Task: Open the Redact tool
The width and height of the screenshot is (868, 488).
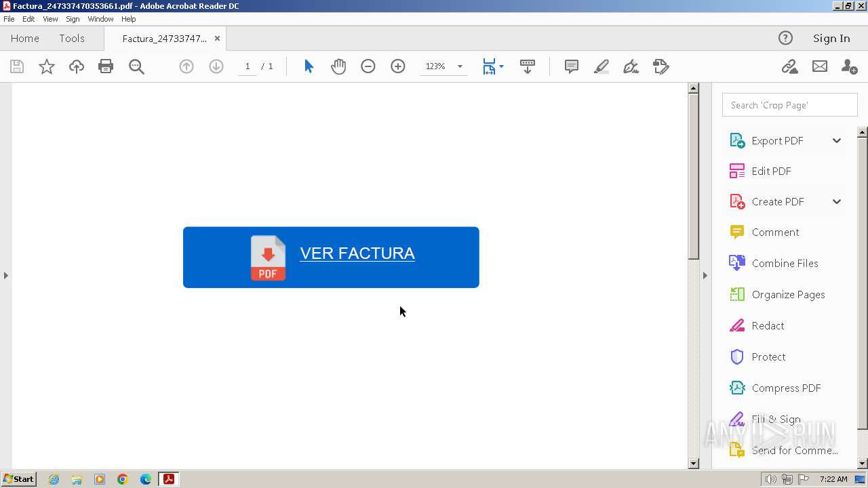Action: pos(757,325)
